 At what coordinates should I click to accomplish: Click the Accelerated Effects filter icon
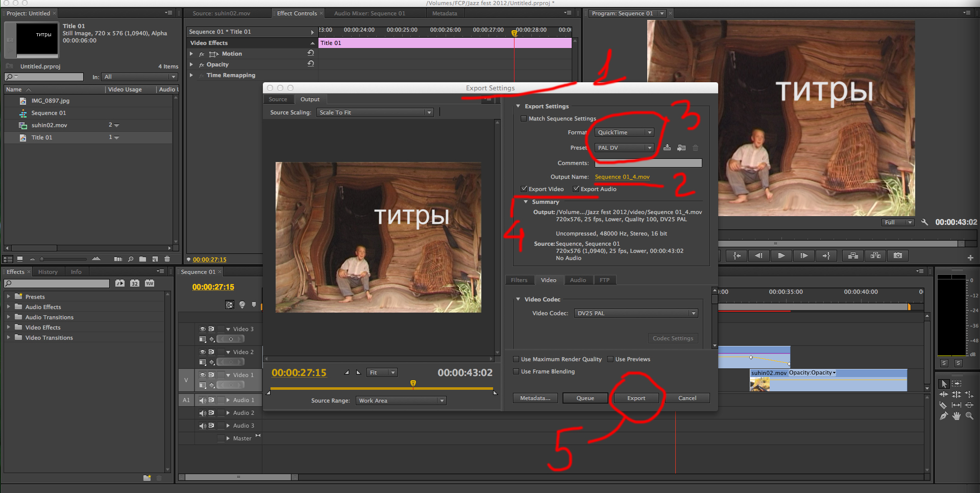tap(120, 283)
